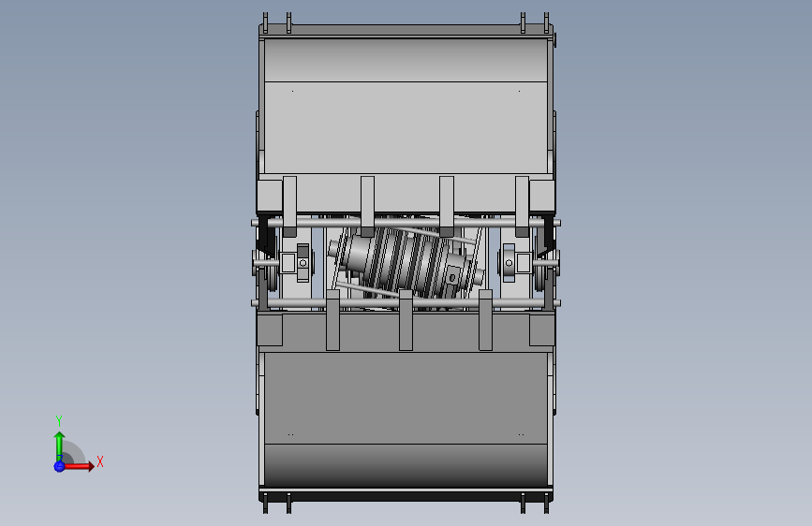Select the right bearing block on the shaft
The height and width of the screenshot is (526, 812).
[509, 263]
